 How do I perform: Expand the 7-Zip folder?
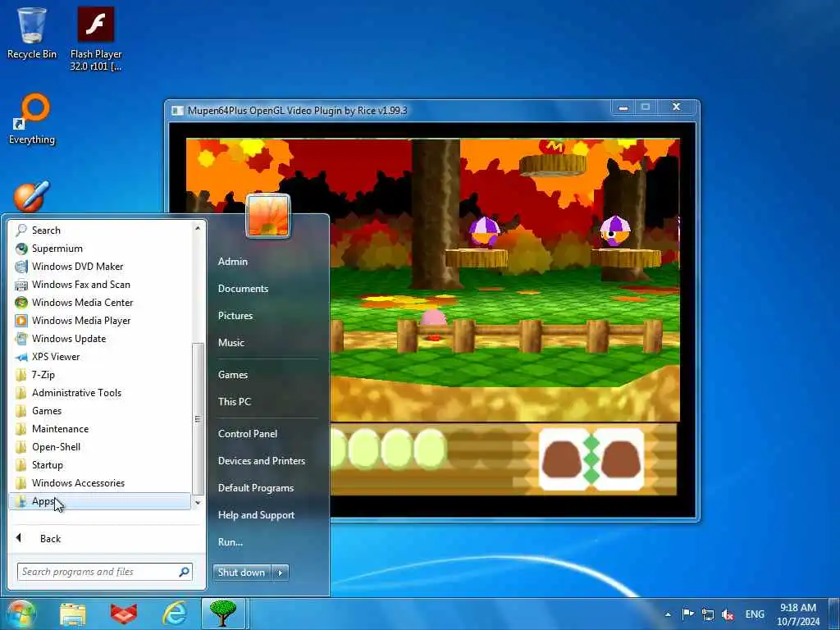99,375
